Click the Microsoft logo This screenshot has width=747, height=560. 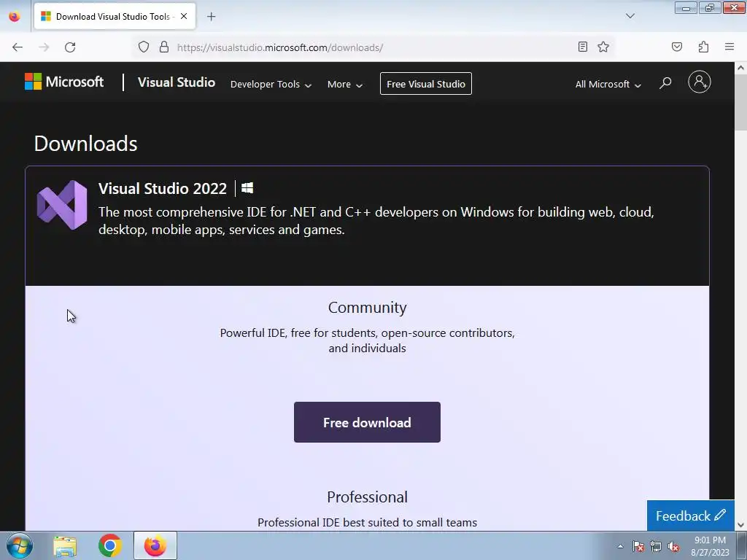(64, 82)
